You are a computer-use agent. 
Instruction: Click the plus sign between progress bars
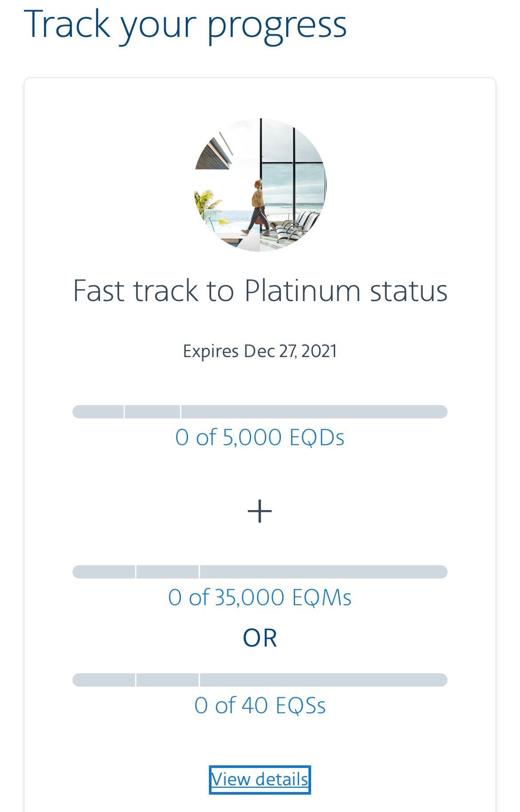click(x=260, y=511)
